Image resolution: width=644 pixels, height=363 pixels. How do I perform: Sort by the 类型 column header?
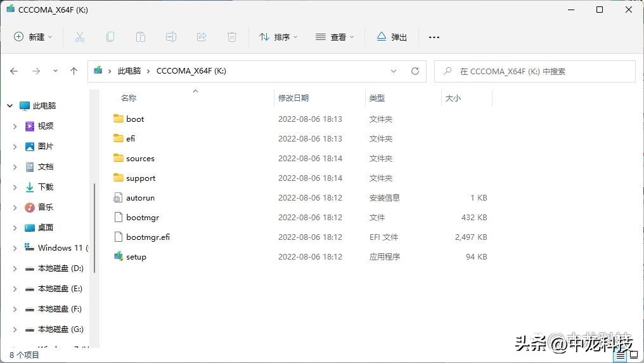pyautogui.click(x=377, y=98)
